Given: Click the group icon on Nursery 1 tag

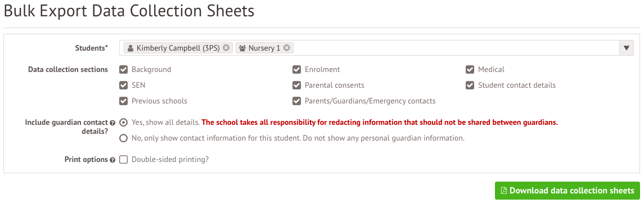Looking at the screenshot, I should click(242, 48).
